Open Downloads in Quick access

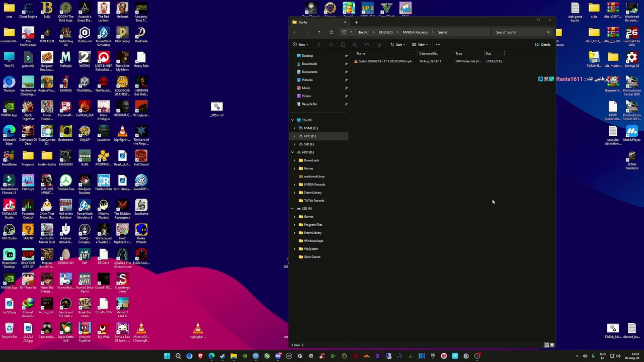coord(309,64)
